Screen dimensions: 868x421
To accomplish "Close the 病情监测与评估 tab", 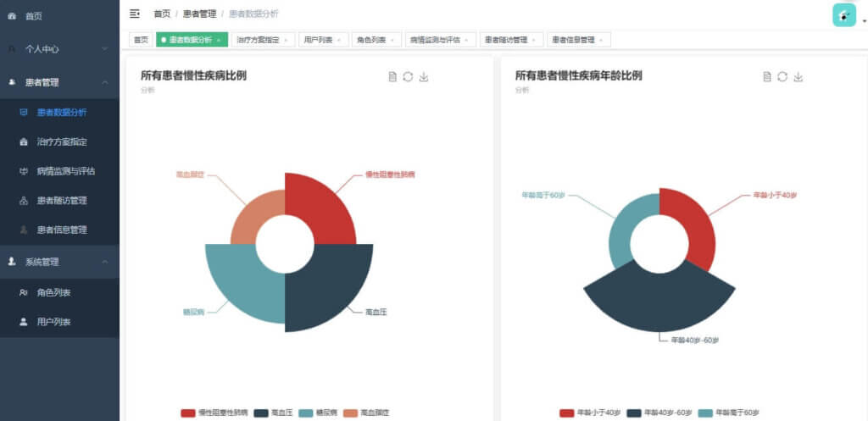I will point(467,41).
